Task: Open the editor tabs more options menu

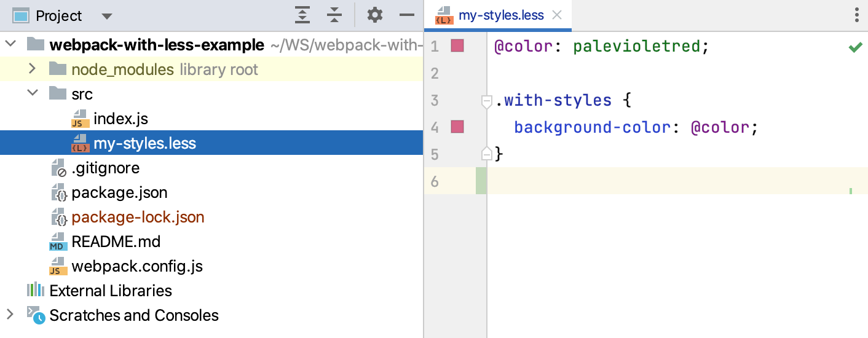Action: coord(857,15)
